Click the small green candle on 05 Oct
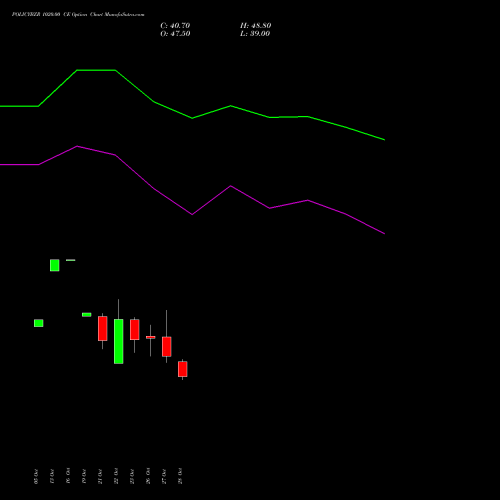The height and width of the screenshot is (500, 500). click(x=39, y=323)
